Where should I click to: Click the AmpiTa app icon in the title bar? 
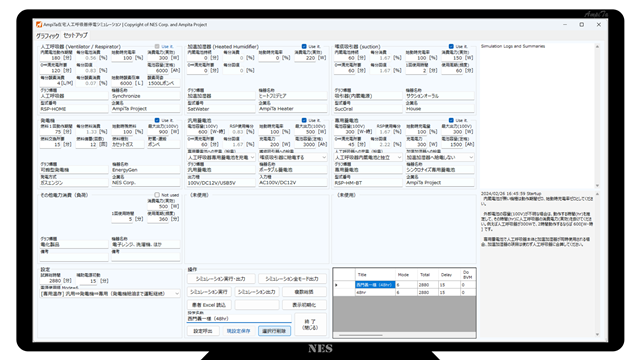pos(39,24)
